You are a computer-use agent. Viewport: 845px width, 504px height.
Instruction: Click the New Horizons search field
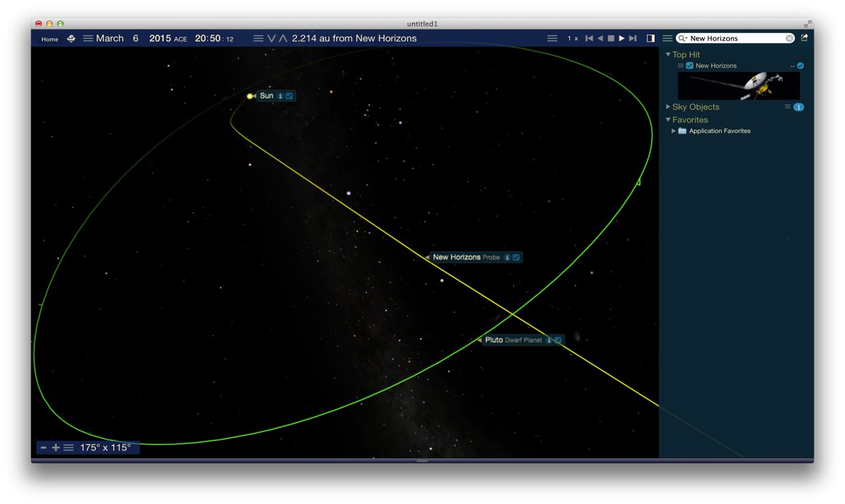point(736,39)
